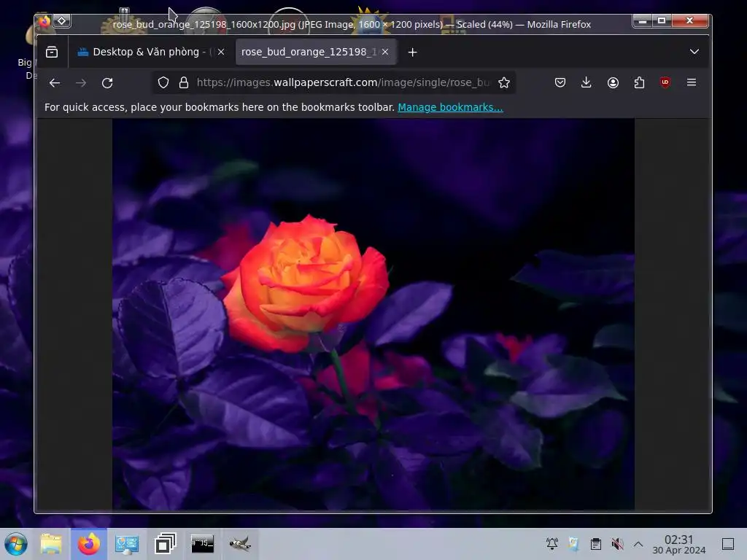Open the Firefox window menu icon in titlebar
Screen dimensions: 747x560
pyautogui.click(x=44, y=21)
